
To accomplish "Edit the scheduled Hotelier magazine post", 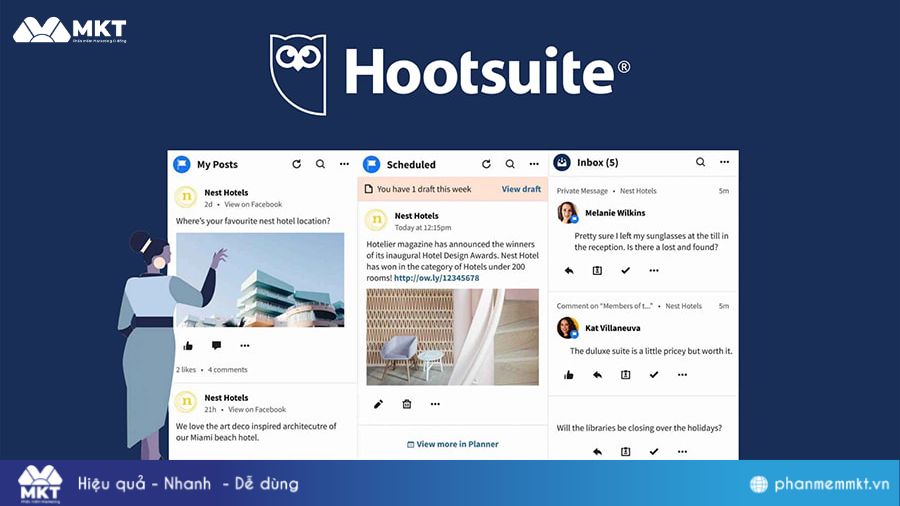I will [x=378, y=404].
